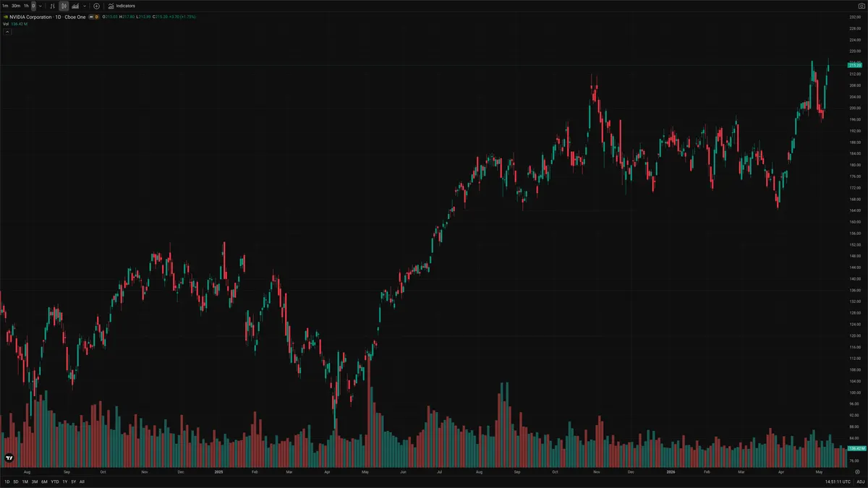This screenshot has width=868, height=488.
Task: Open the Indicators menu
Action: coord(122,6)
